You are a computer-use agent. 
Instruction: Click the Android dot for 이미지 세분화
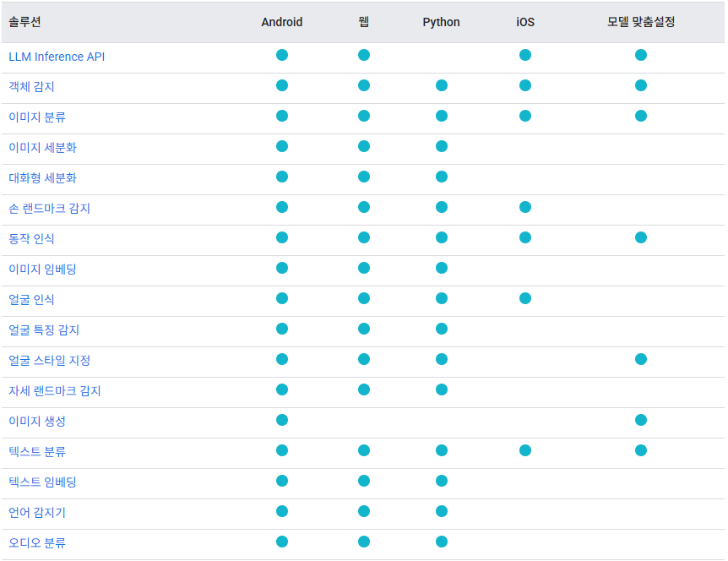[x=282, y=146]
